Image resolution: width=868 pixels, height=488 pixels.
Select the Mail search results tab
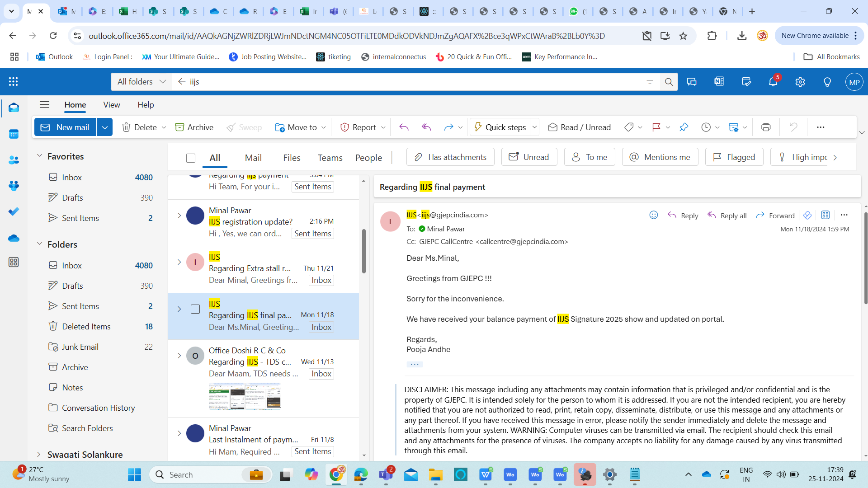coord(253,158)
